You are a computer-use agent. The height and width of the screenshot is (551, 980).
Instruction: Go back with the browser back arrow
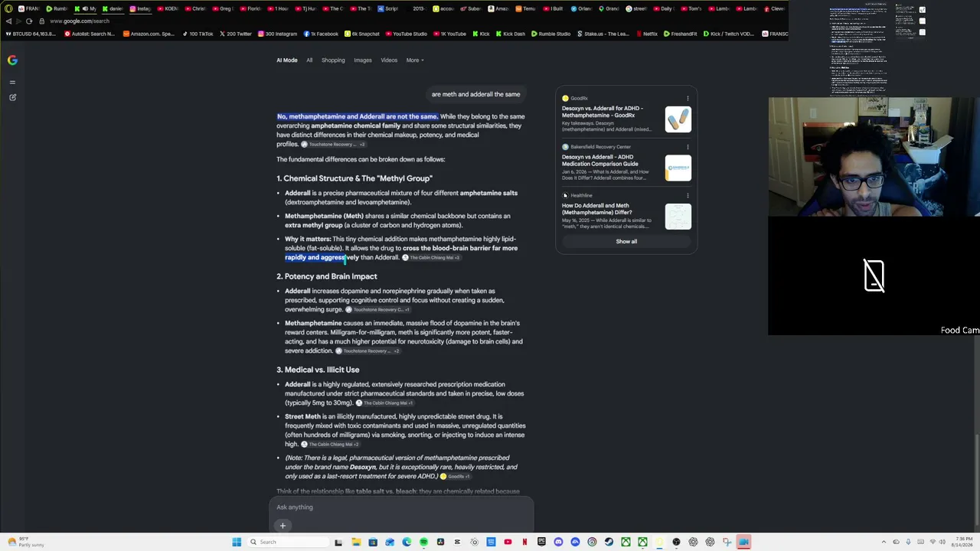pyautogui.click(x=8, y=21)
